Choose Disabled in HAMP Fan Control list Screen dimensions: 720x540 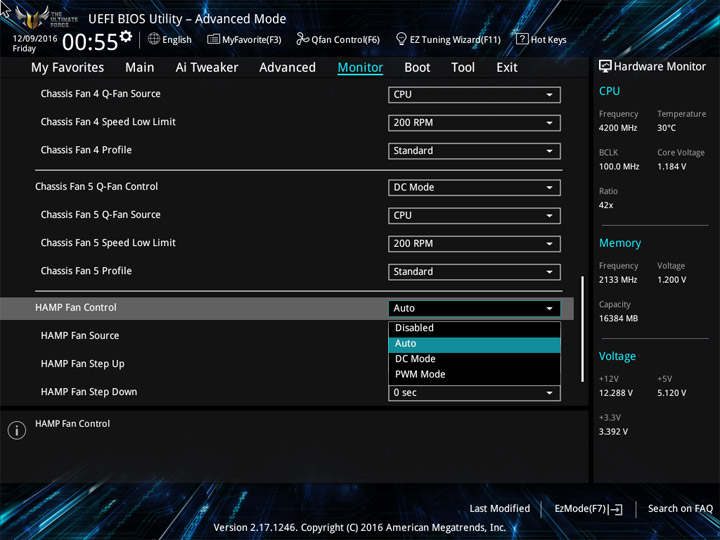tap(474, 328)
